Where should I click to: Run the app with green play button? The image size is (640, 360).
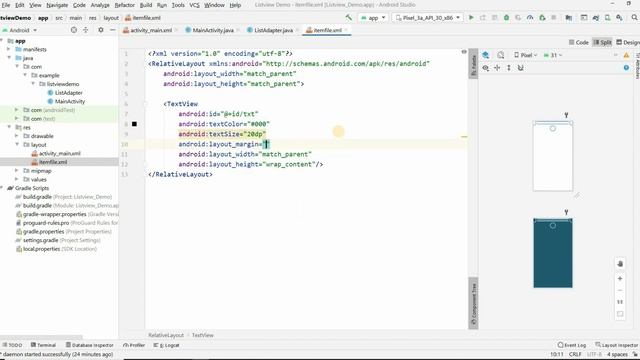[x=471, y=18]
